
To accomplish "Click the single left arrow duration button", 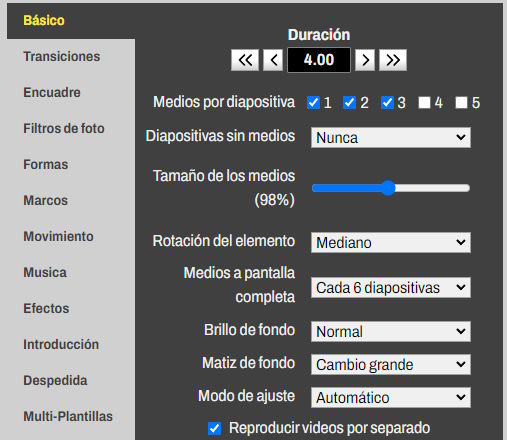I will (x=273, y=60).
